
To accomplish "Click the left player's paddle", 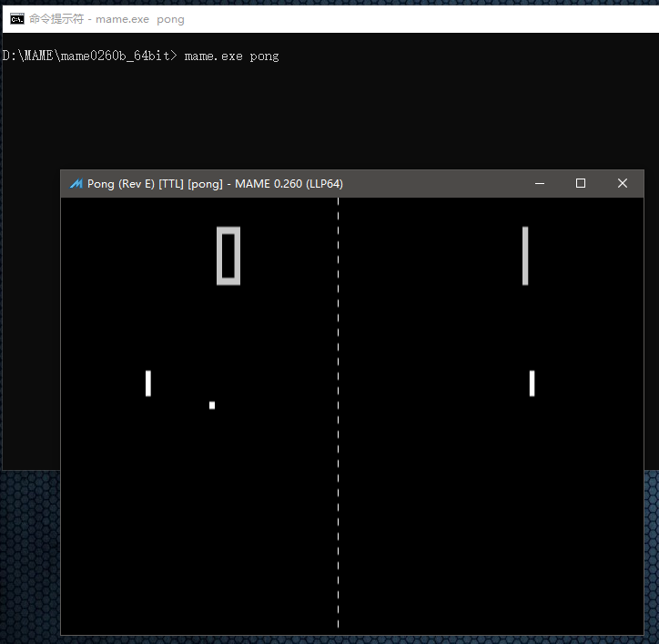I will point(148,383).
